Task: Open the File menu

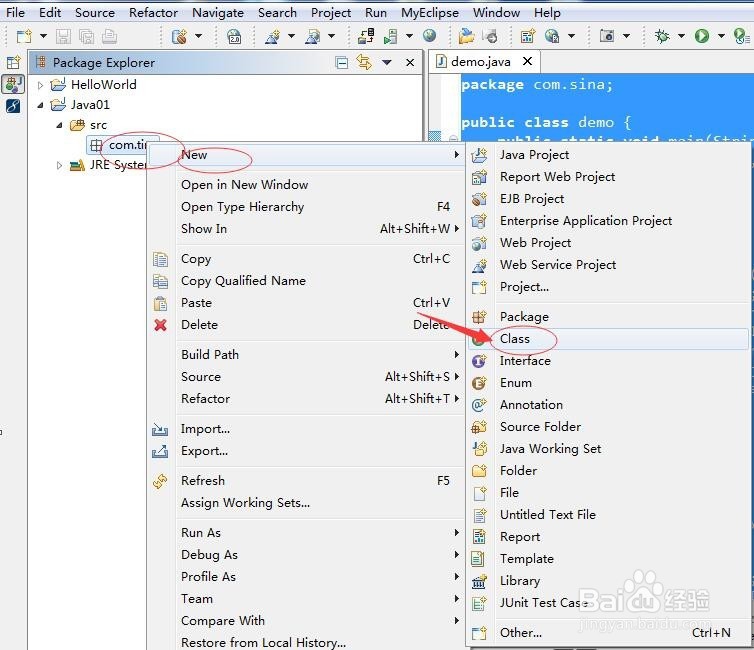Action: (15, 12)
